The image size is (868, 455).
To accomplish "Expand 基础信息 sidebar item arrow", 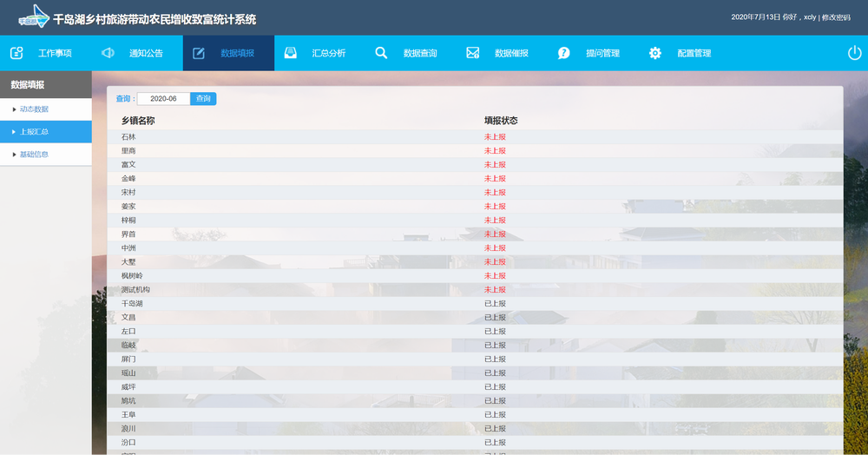I will tap(14, 155).
